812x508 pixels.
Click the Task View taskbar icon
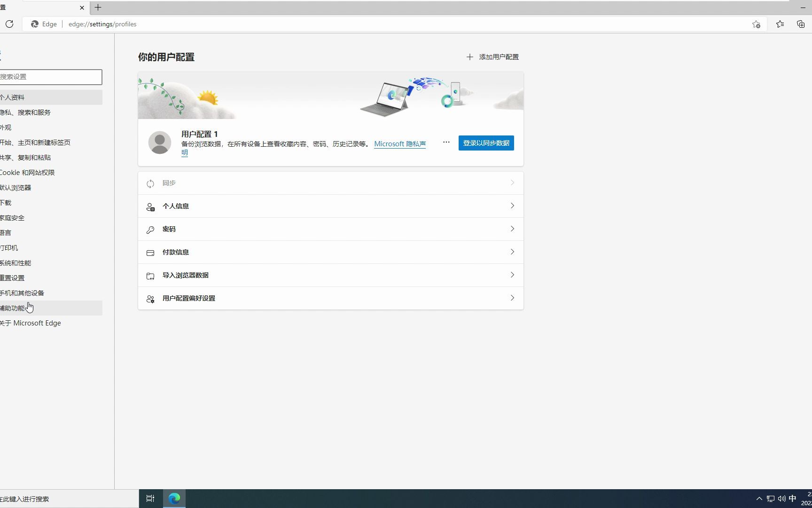[150, 498]
